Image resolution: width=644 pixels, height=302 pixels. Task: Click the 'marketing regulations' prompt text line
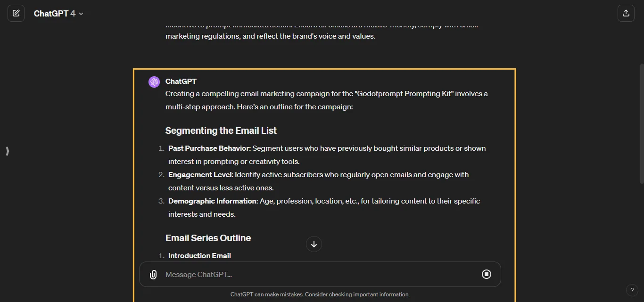[270, 36]
